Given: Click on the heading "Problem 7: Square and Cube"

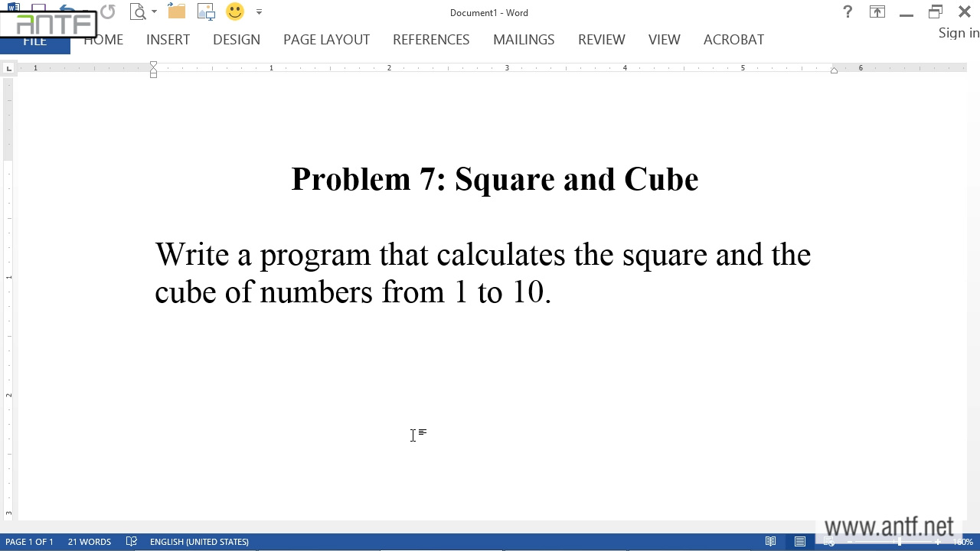Looking at the screenshot, I should pyautogui.click(x=495, y=179).
